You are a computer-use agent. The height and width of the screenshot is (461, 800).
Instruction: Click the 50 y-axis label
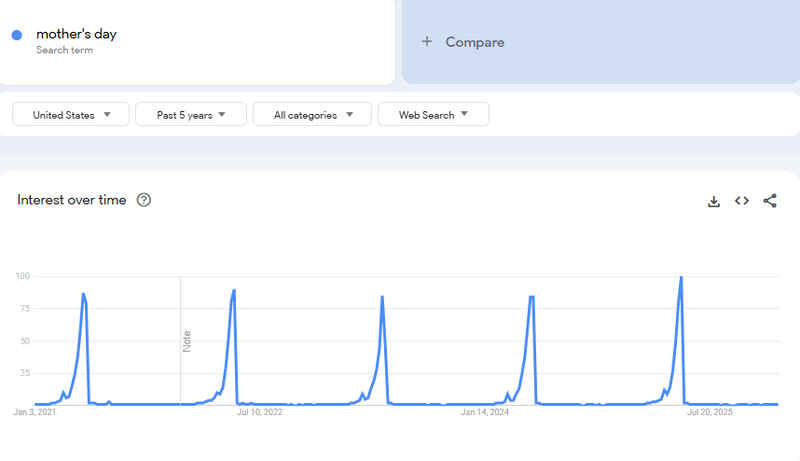tap(25, 341)
